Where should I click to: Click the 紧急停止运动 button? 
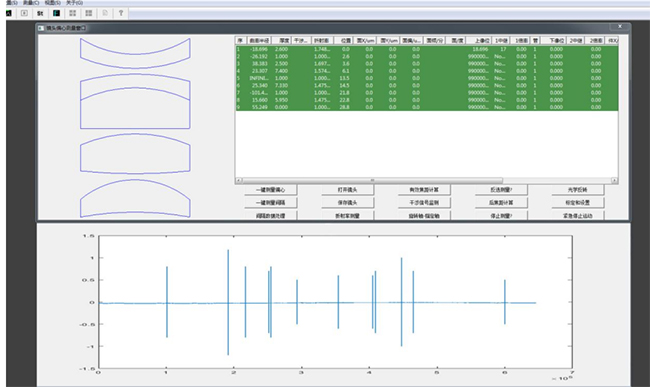click(577, 215)
